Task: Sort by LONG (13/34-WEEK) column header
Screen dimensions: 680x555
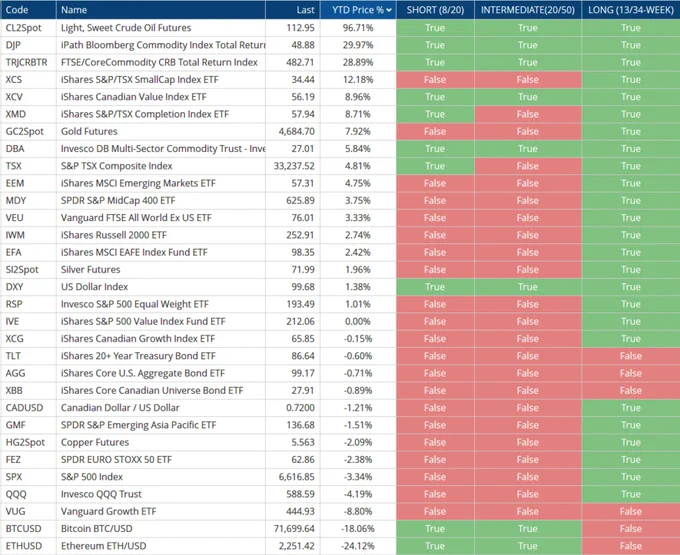Action: [631, 10]
